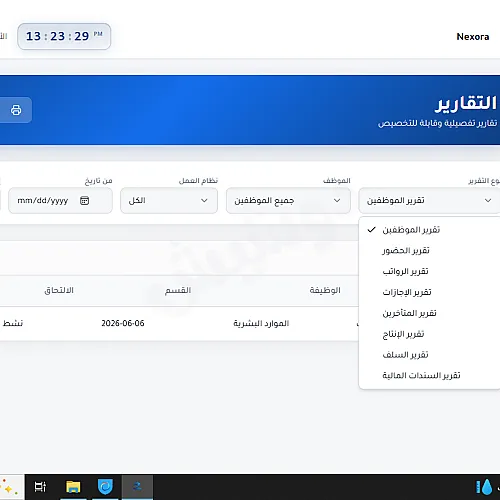Click the print icon in the blue banner
The height and width of the screenshot is (500, 500).
(16, 110)
